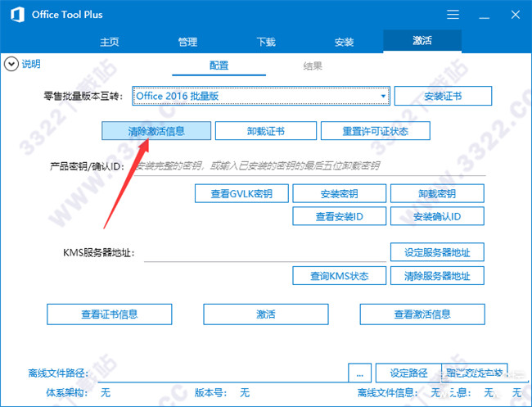Click the 查看激活信息 button

[422, 314]
